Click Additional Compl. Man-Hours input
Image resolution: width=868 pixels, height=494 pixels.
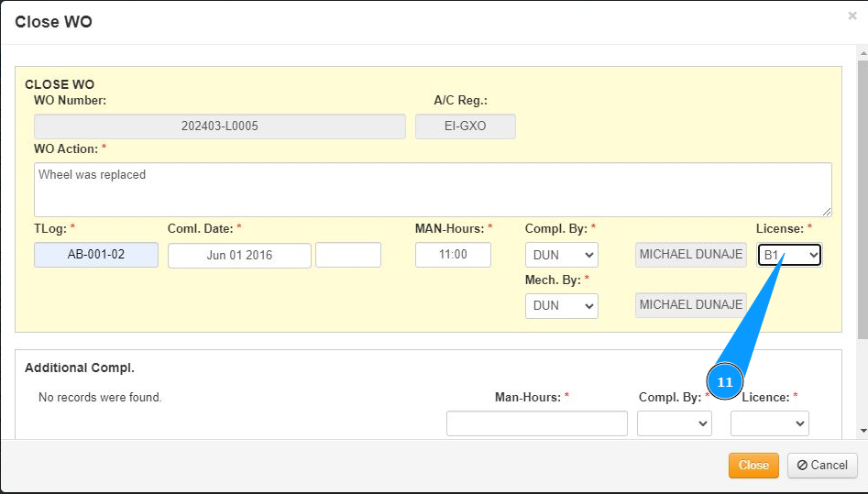point(536,423)
